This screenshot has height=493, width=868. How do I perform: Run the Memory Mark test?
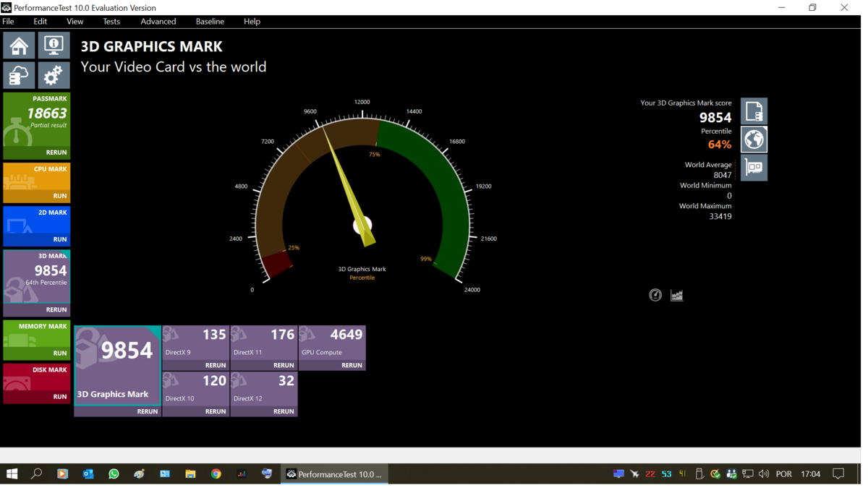pos(60,353)
